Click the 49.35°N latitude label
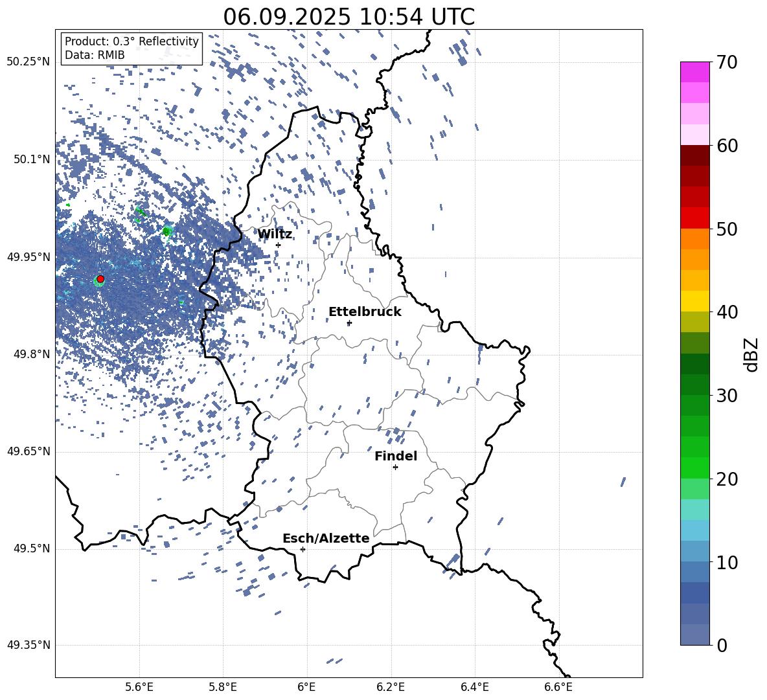Viewport: 767px width, 700px height. (29, 645)
